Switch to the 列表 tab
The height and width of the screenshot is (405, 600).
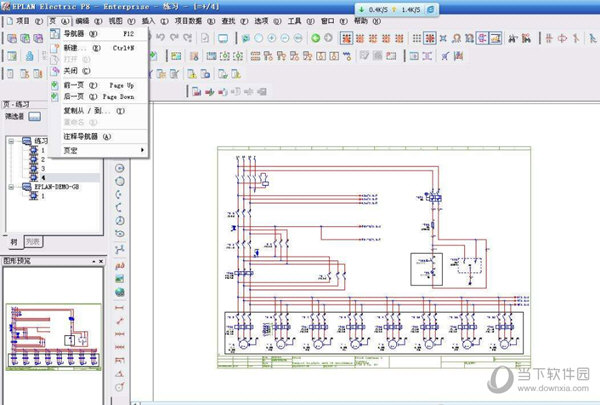coord(33,242)
